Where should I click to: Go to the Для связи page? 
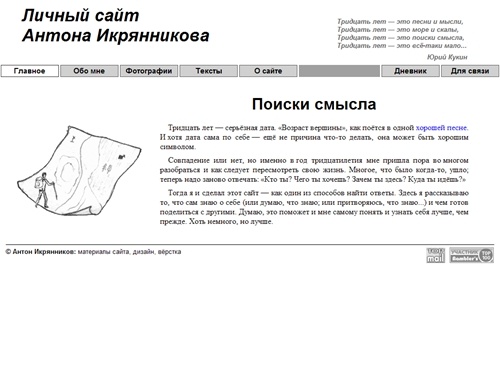click(x=470, y=71)
